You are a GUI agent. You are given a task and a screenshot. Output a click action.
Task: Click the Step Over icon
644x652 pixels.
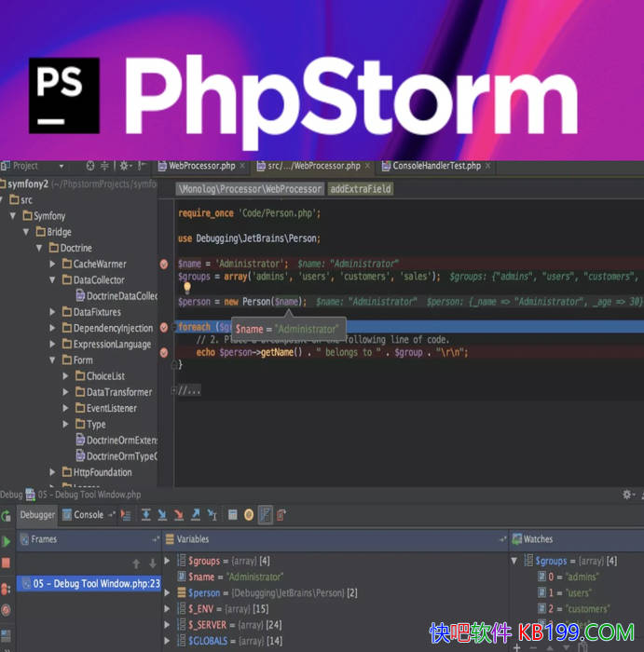tap(146, 515)
